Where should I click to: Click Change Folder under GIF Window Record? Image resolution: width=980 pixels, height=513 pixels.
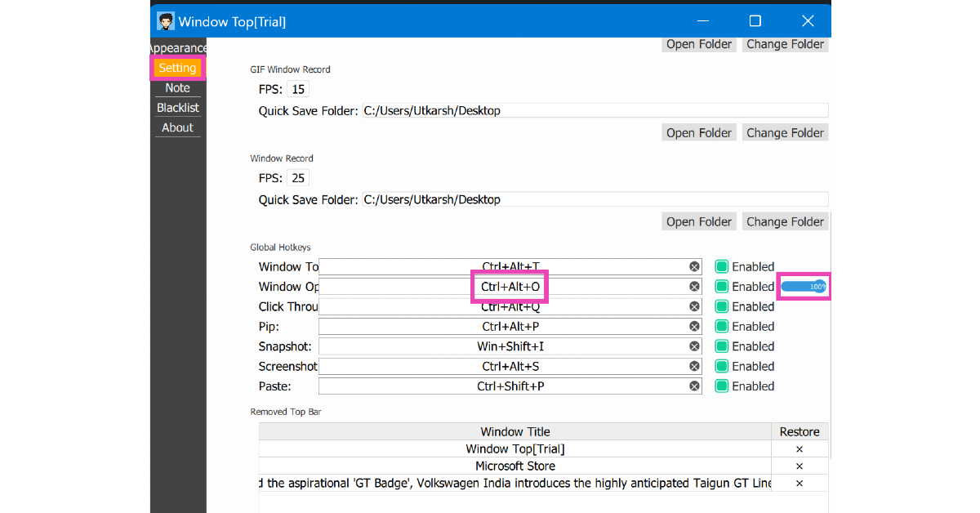tap(785, 132)
